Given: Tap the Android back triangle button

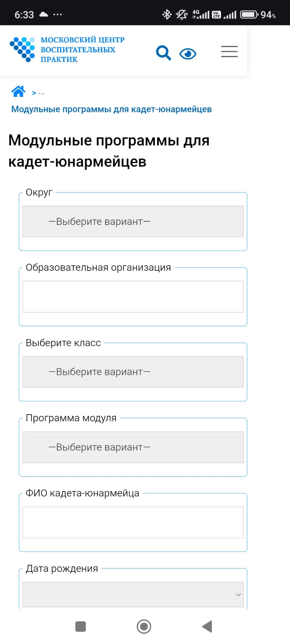Looking at the screenshot, I should coord(207,626).
